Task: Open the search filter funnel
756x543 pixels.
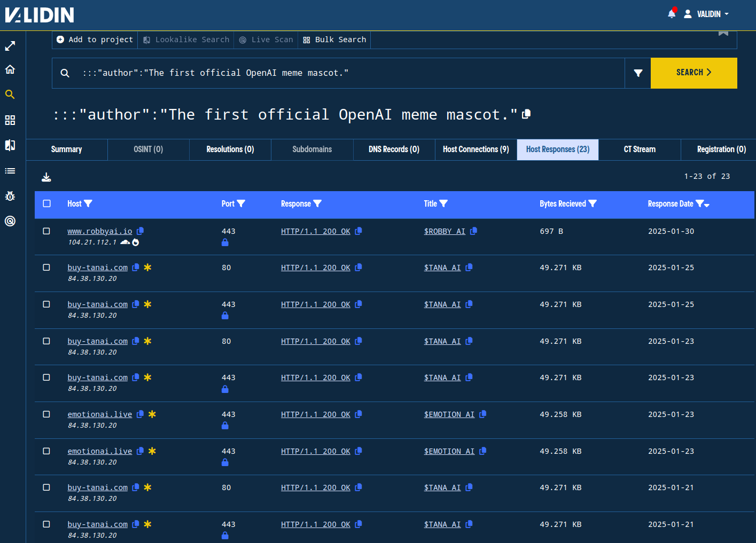Action: coord(638,73)
